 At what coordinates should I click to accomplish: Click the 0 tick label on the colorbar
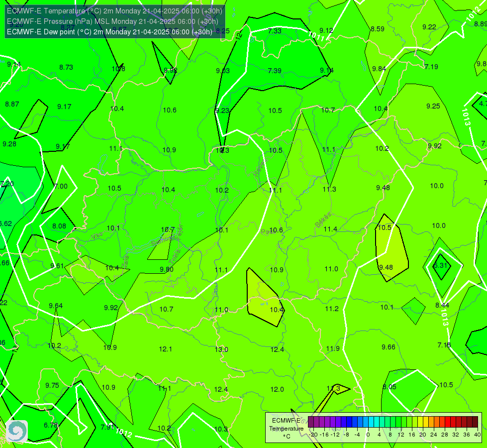point(368,435)
